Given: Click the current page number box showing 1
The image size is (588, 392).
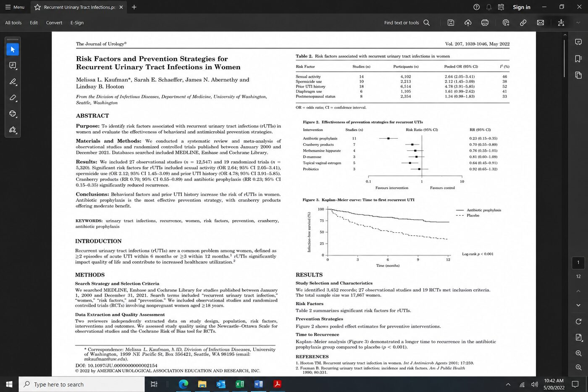Looking at the screenshot, I should click(578, 263).
